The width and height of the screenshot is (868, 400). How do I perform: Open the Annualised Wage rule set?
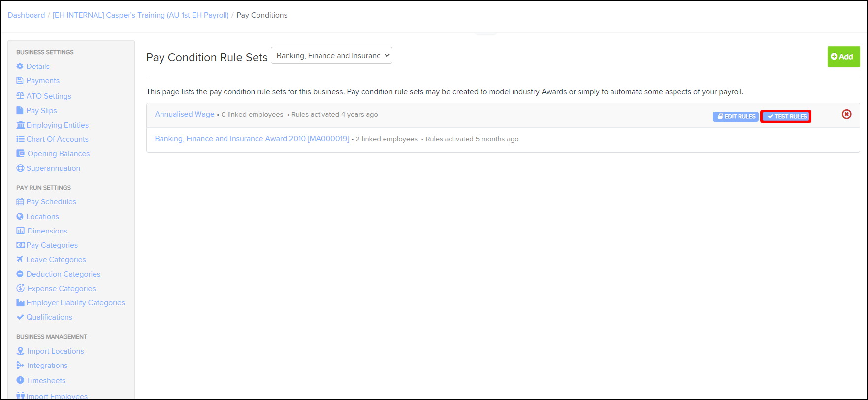tap(185, 114)
